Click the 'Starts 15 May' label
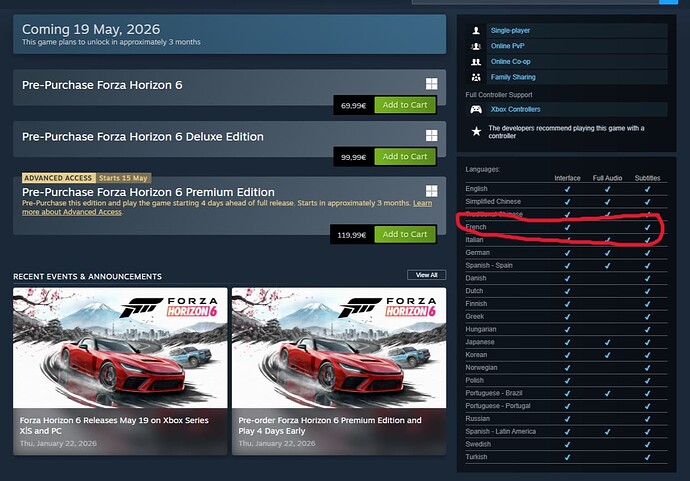The width and height of the screenshot is (690, 481). [123, 178]
